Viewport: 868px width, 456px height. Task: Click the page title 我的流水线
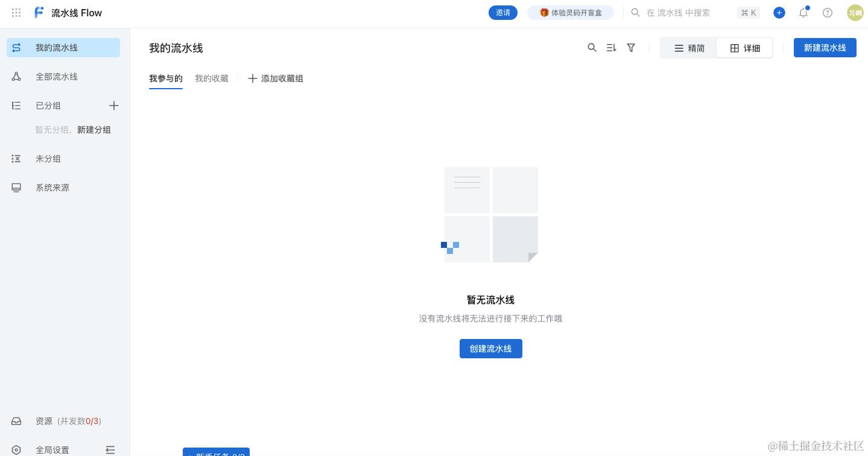pos(176,48)
